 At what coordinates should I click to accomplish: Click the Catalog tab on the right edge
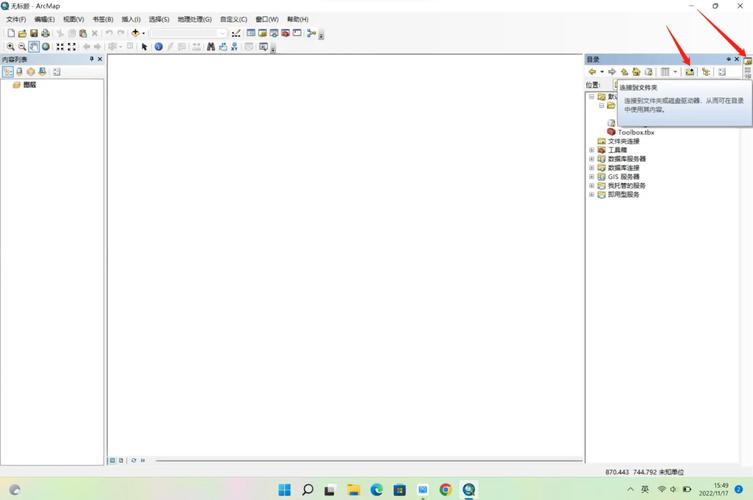(748, 66)
